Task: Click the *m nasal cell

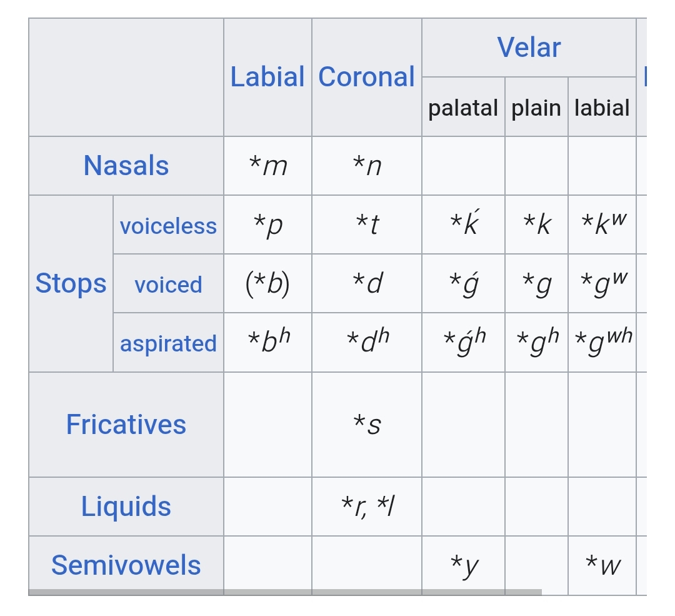Action: 267,166
